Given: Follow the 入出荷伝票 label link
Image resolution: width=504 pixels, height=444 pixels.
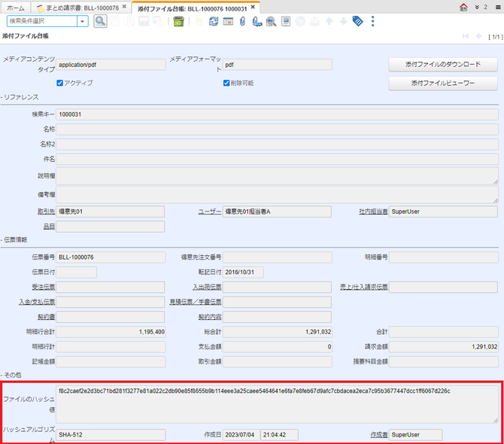Looking at the screenshot, I should [207, 287].
